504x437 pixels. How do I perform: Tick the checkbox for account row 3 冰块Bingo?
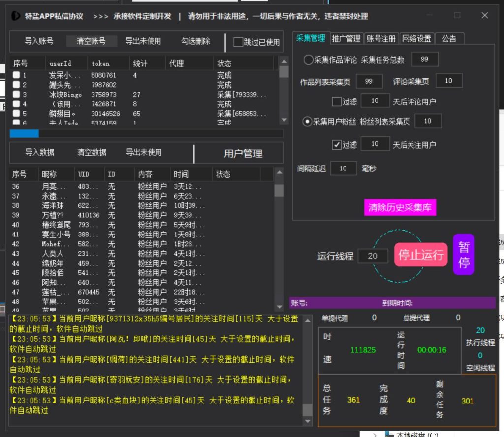(x=16, y=94)
